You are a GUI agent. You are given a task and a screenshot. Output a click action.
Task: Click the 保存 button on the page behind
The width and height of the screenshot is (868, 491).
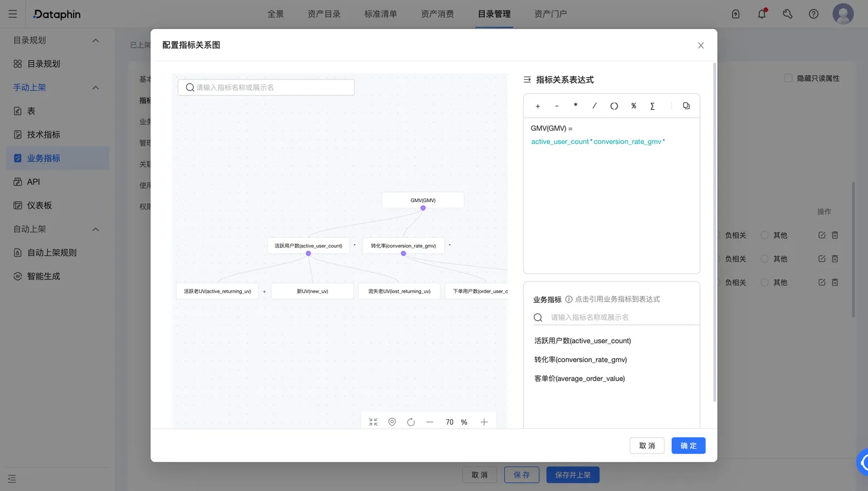pos(521,475)
